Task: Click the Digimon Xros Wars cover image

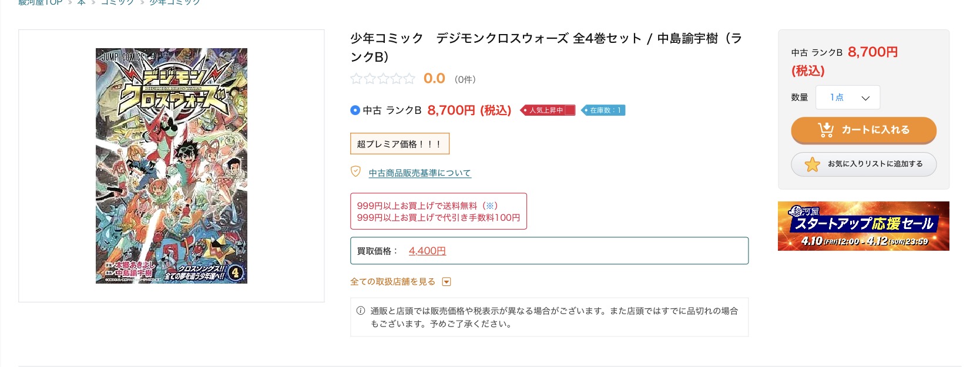Action: tap(172, 166)
